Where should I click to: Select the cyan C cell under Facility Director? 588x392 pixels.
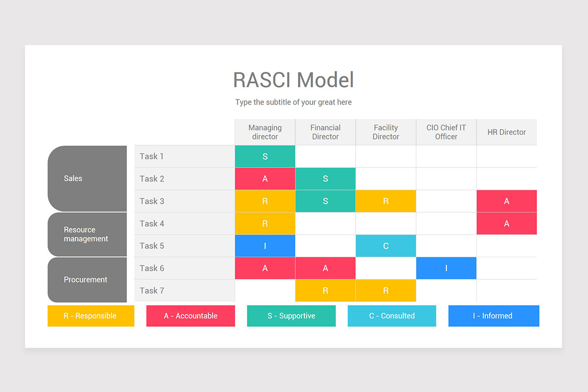pos(386,245)
